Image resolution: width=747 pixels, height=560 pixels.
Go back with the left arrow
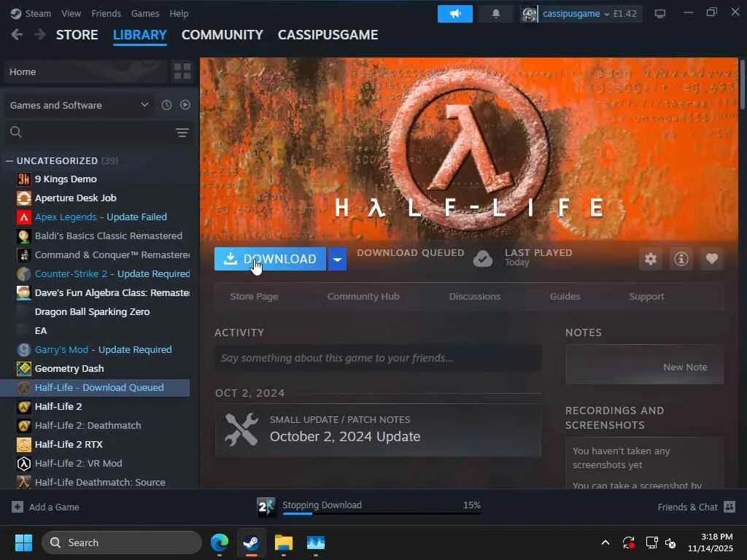click(x=17, y=35)
